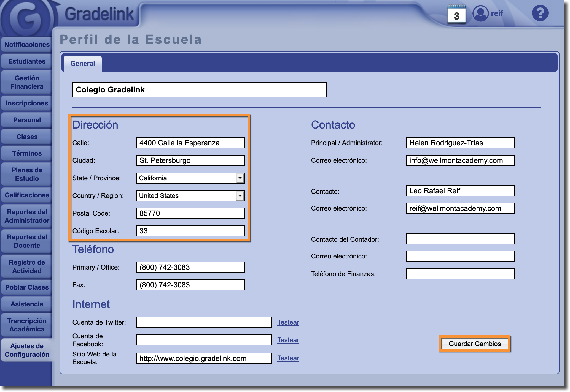This screenshot has height=392, width=570.
Task: Open the Gestión Financiera section
Action: (27, 82)
